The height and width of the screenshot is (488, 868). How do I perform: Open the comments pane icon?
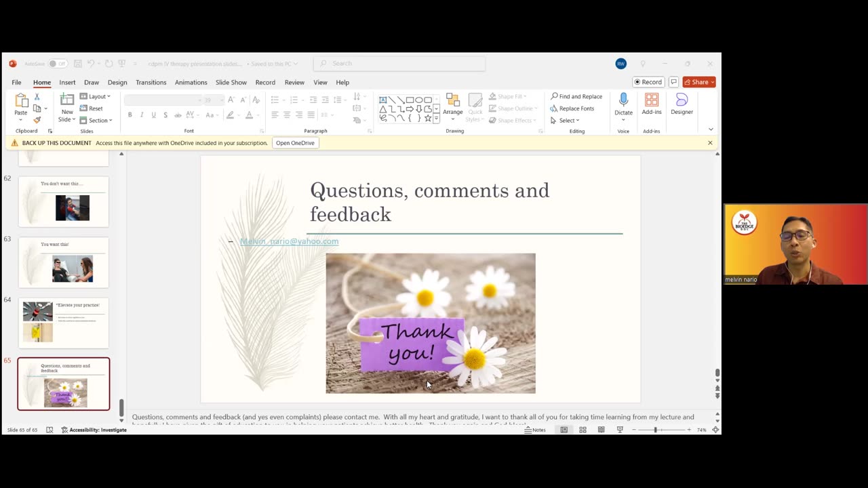pyautogui.click(x=673, y=82)
